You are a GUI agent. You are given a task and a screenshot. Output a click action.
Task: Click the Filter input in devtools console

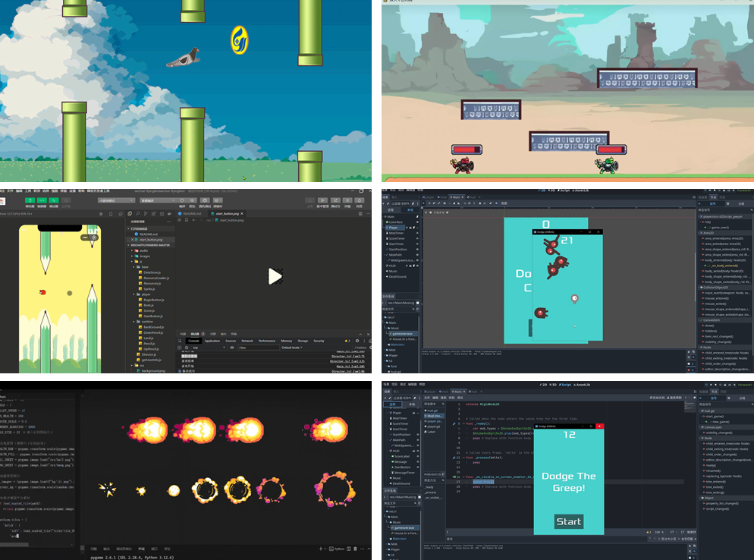click(x=257, y=348)
